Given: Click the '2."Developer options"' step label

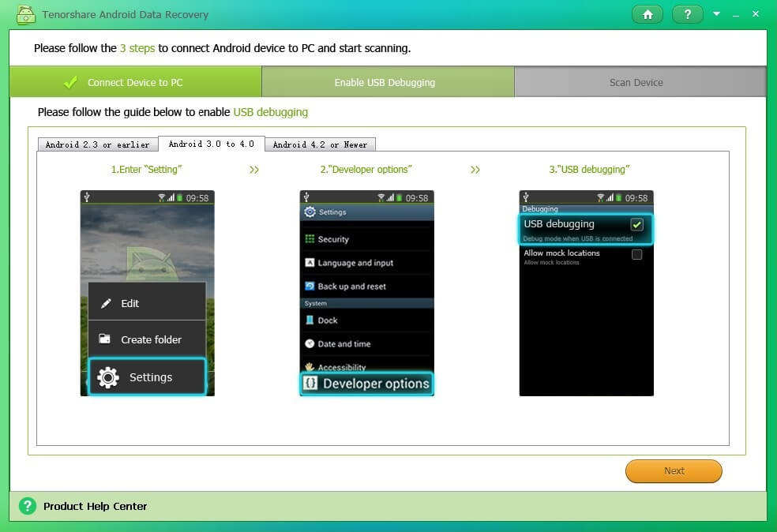Looking at the screenshot, I should click(366, 170).
